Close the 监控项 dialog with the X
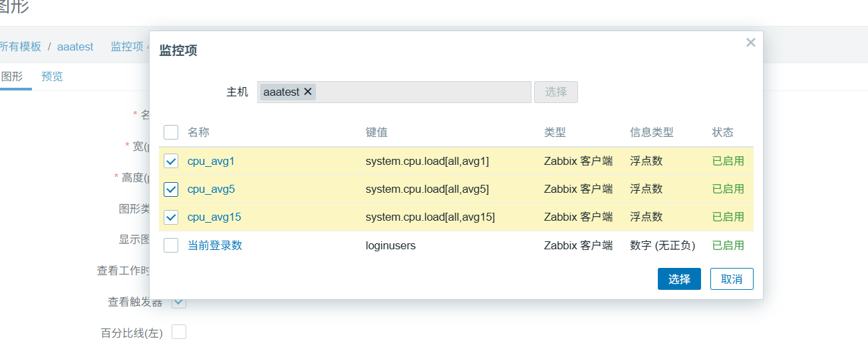Screen dimensions: 868x351 (x=750, y=43)
